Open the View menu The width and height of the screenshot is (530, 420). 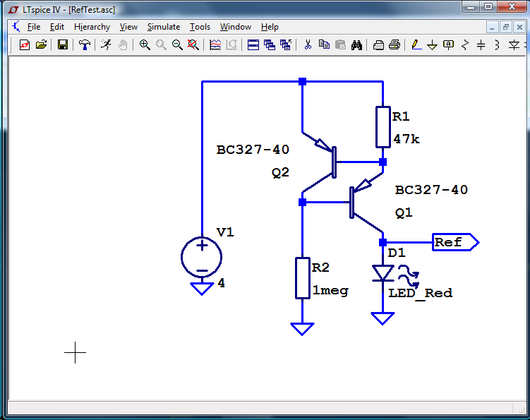tap(128, 27)
